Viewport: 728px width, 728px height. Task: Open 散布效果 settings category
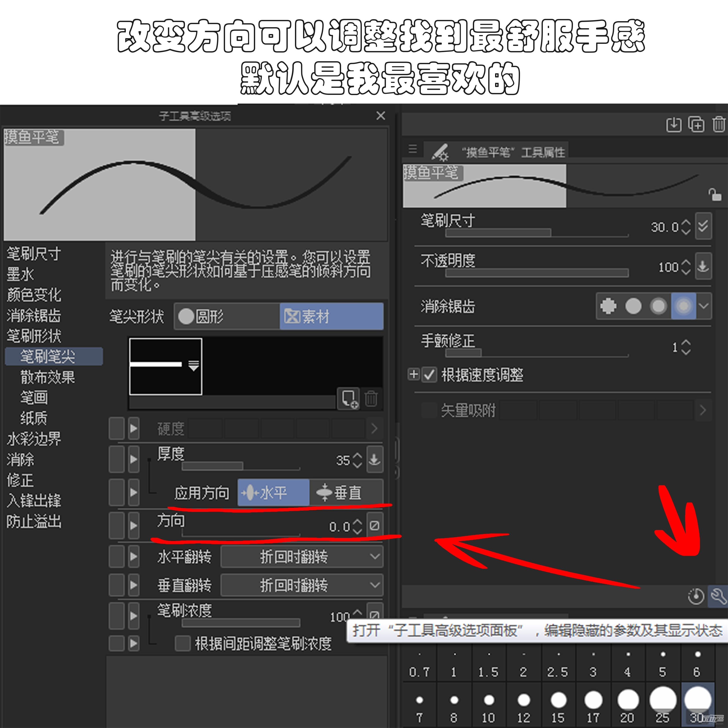(x=48, y=377)
